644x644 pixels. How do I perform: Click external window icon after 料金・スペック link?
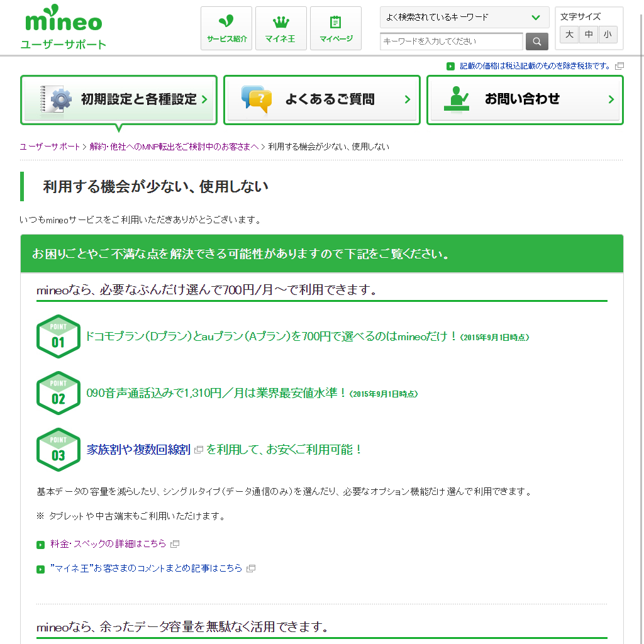click(x=175, y=544)
